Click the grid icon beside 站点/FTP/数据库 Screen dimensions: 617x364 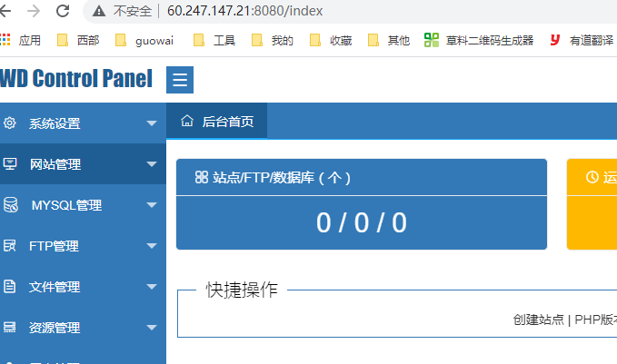202,178
